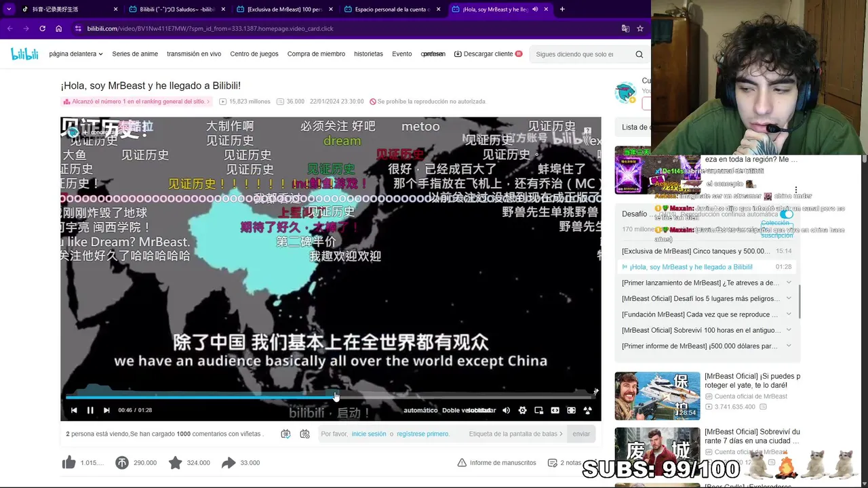Expand página delantera dropdown menu
The height and width of the screenshot is (488, 868).
[x=76, y=54]
